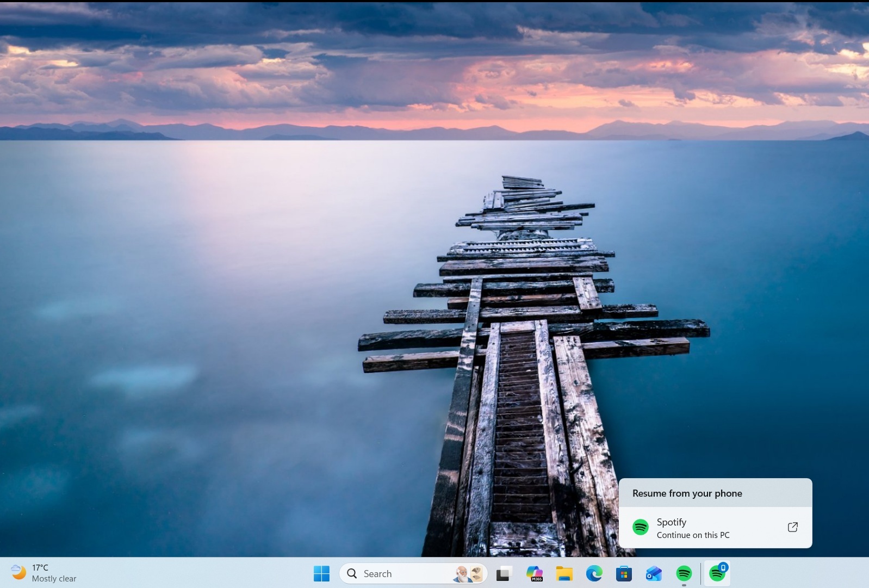Launch Outlook from the taskbar
This screenshot has width=869, height=588.
654,573
